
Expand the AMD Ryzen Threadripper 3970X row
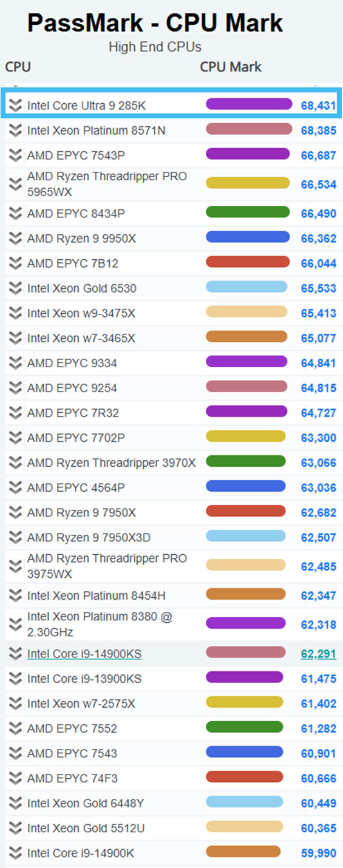tap(16, 463)
